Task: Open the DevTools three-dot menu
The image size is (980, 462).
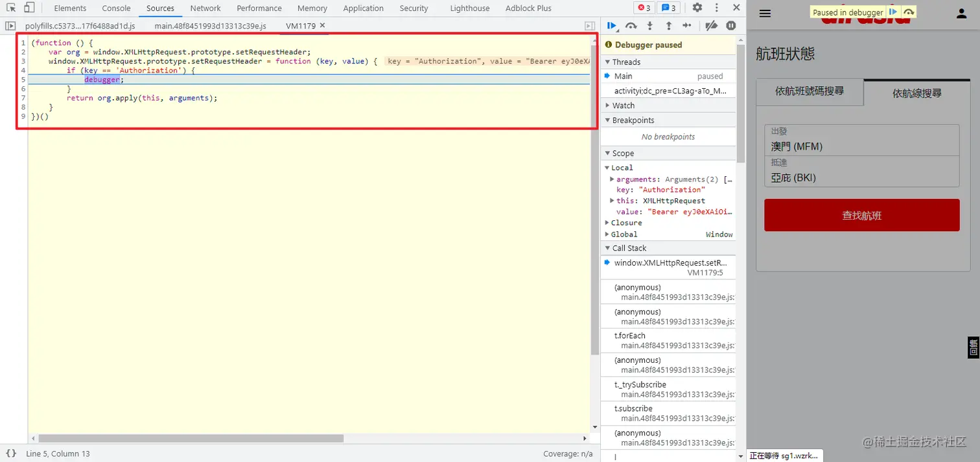Action: [x=717, y=8]
